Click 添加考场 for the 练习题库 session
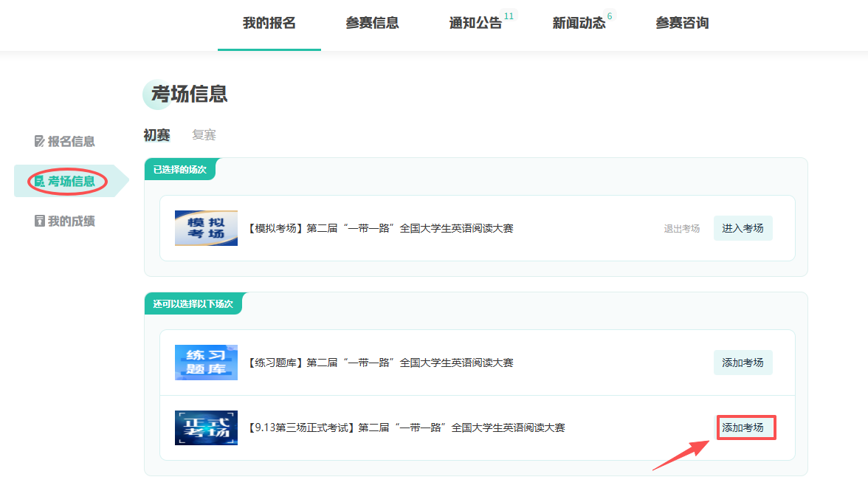Screen dimensions: 868x491 click(x=743, y=363)
